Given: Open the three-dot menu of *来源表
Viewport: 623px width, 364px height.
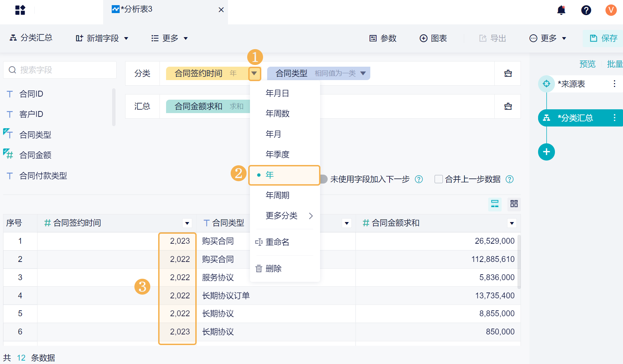Looking at the screenshot, I should click(x=614, y=84).
